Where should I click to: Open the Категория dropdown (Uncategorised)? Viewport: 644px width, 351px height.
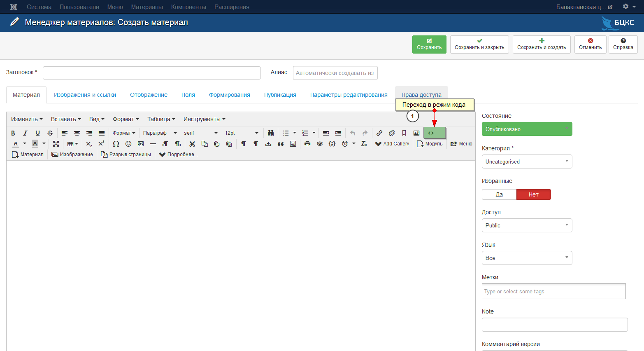(x=527, y=161)
